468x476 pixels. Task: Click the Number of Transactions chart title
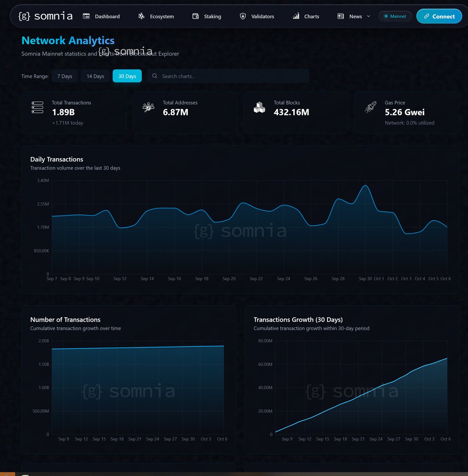(x=65, y=319)
